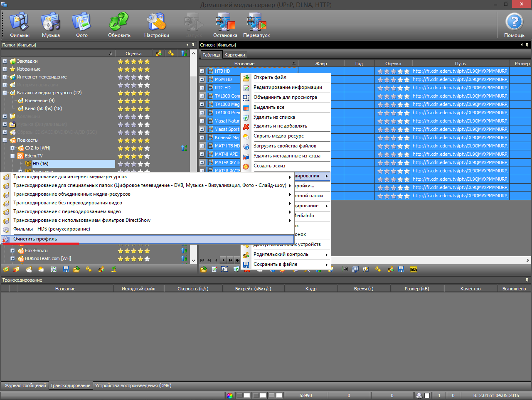Screen dimensions: 532x400
Task: Switch to the Карточки tab
Action: pyautogui.click(x=234, y=55)
